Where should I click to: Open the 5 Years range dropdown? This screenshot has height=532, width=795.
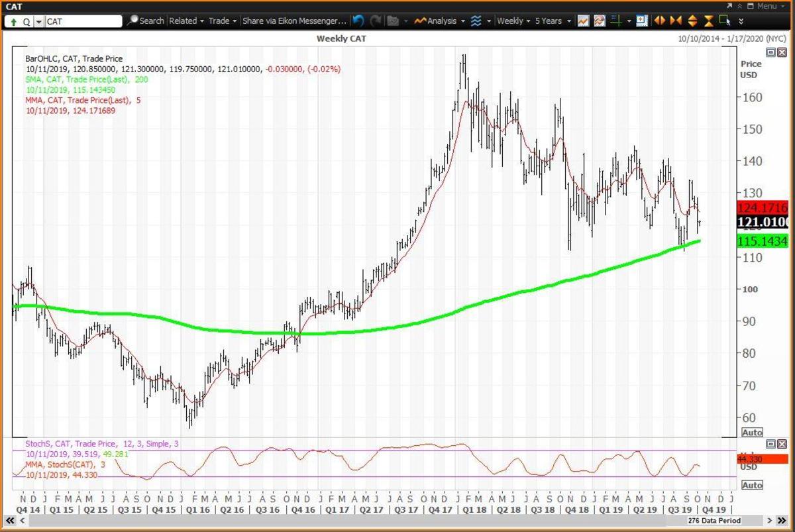pyautogui.click(x=551, y=21)
